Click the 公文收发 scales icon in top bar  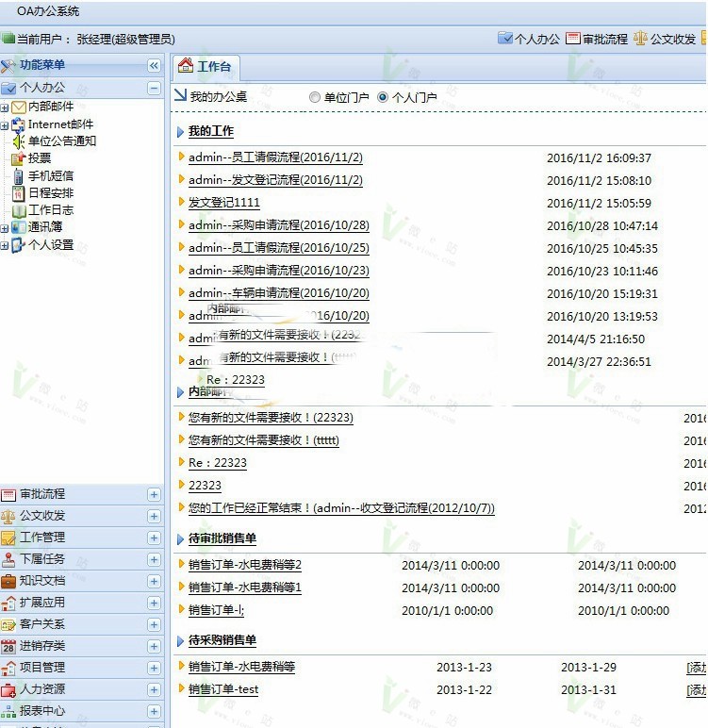pyautogui.click(x=640, y=38)
